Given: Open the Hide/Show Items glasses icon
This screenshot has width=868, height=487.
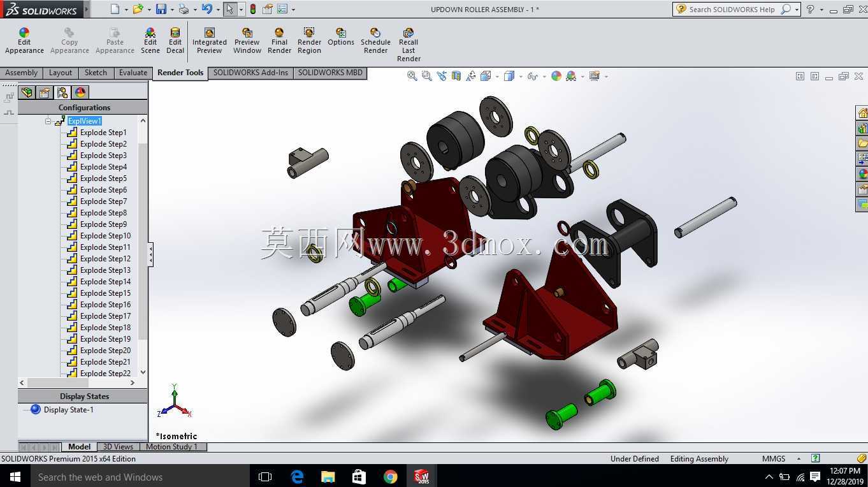Looking at the screenshot, I should point(532,76).
